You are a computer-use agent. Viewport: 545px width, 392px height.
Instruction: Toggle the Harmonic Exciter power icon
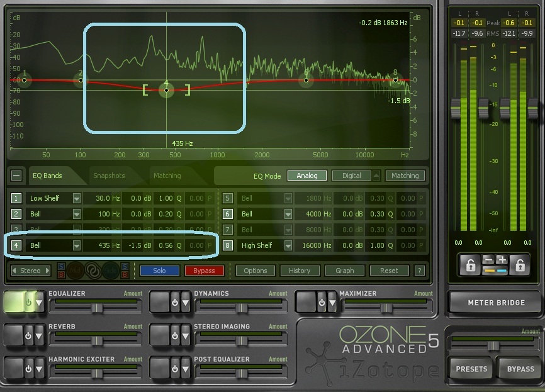pyautogui.click(x=28, y=368)
